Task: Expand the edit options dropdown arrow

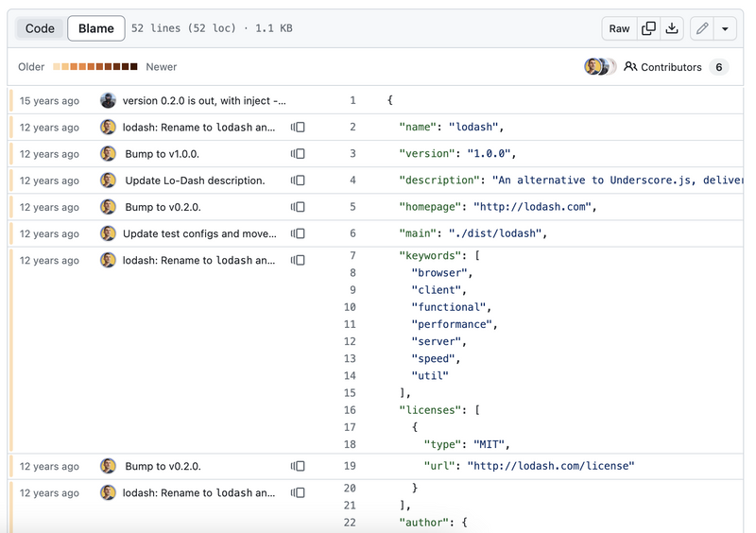Action: [725, 28]
